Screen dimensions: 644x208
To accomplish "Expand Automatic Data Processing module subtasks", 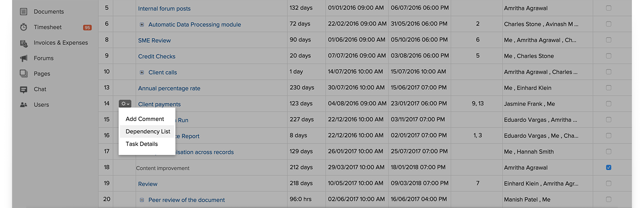I will [142, 25].
